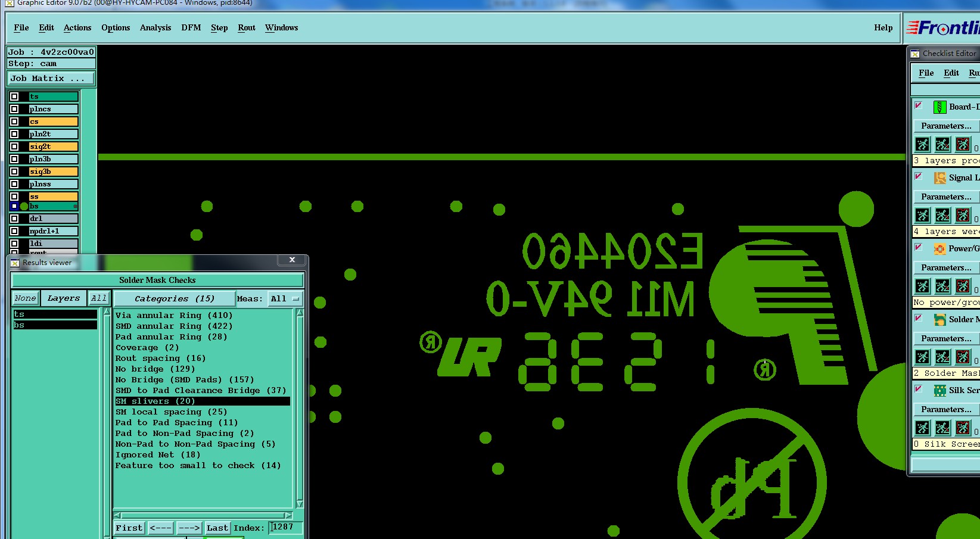The image size is (980, 539).
Task: Click the next ---> arrow button
Action: point(189,528)
